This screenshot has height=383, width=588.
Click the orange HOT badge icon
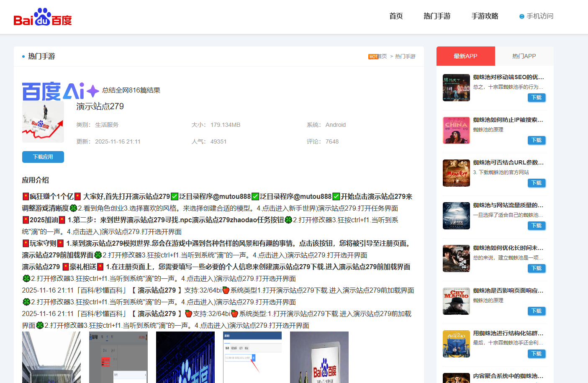tap(373, 57)
